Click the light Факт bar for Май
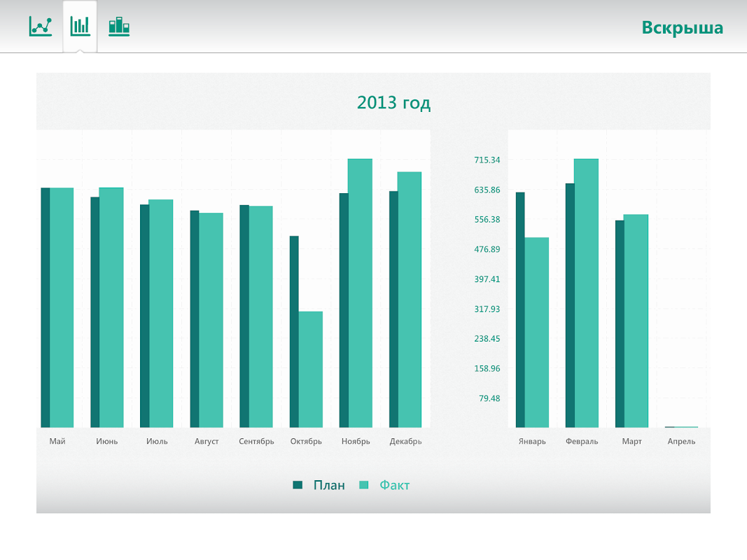The height and width of the screenshot is (560, 747). click(62, 307)
